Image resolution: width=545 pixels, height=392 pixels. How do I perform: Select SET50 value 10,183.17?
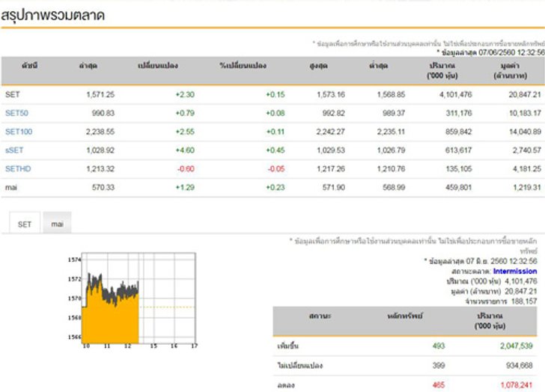pyautogui.click(x=525, y=113)
